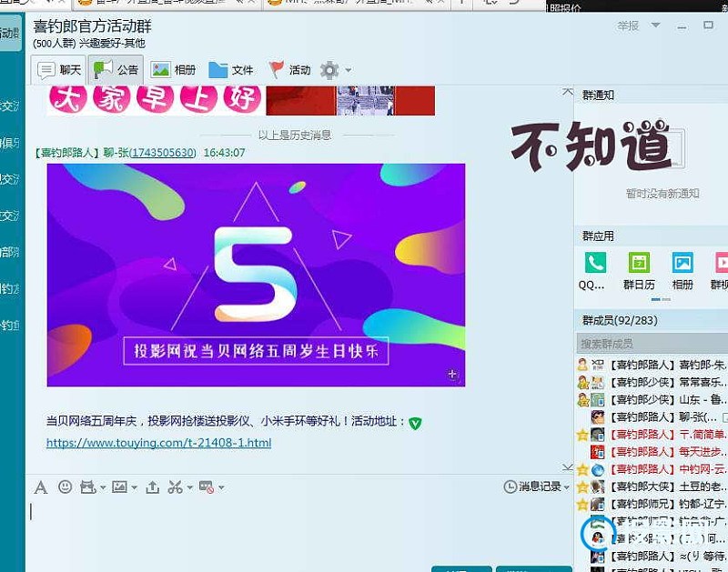The height and width of the screenshot is (572, 728).
Task: Click the 搜索群成员 search field
Action: pos(652,344)
